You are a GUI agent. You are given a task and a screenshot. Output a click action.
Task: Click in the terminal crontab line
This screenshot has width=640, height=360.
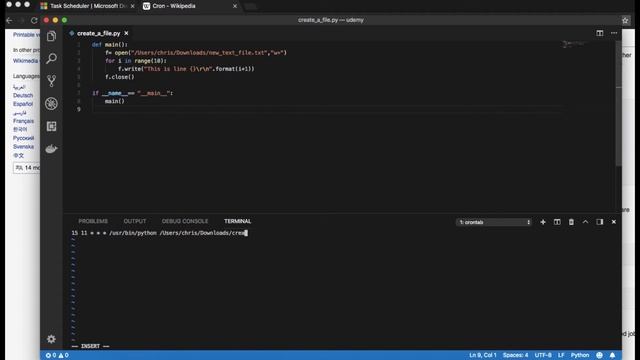coord(159,233)
